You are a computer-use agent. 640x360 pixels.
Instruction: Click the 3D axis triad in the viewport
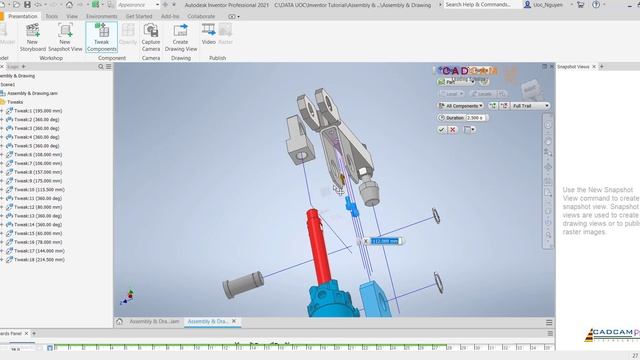(127, 297)
